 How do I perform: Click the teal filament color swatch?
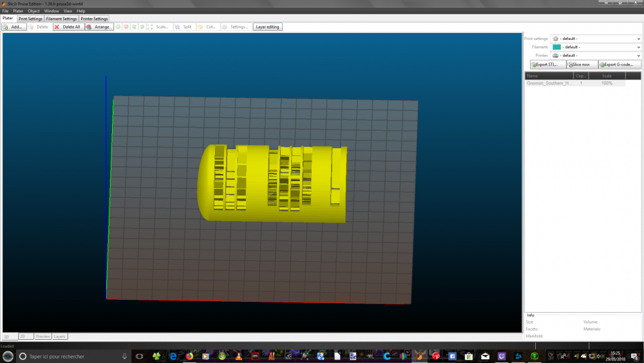556,47
